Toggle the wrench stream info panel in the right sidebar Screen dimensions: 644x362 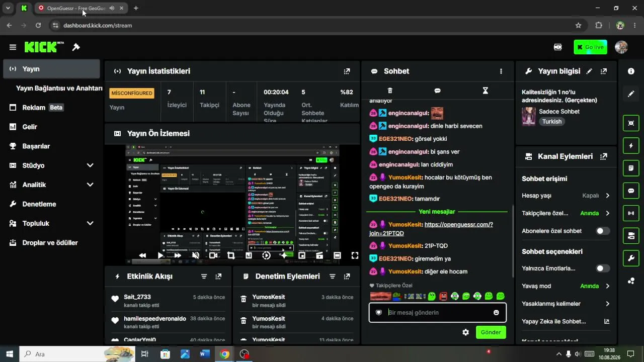coord(631,258)
